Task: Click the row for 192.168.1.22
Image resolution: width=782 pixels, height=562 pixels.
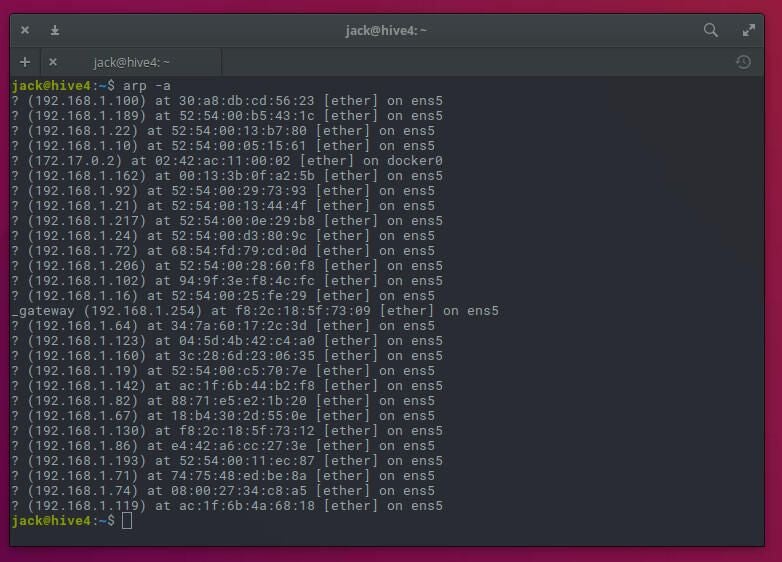Action: point(223,131)
